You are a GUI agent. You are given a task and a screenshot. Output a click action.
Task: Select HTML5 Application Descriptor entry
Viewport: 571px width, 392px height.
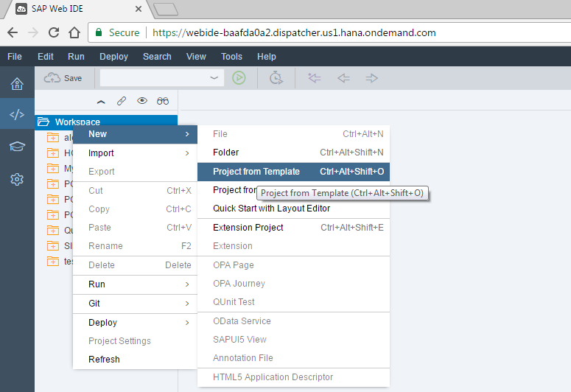tap(293, 377)
